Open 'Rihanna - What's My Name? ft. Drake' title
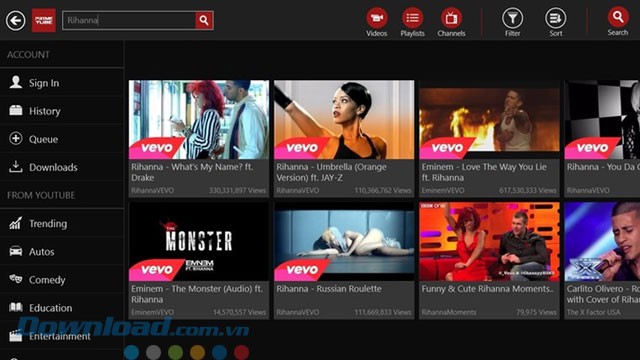The image size is (640, 360). tap(192, 172)
